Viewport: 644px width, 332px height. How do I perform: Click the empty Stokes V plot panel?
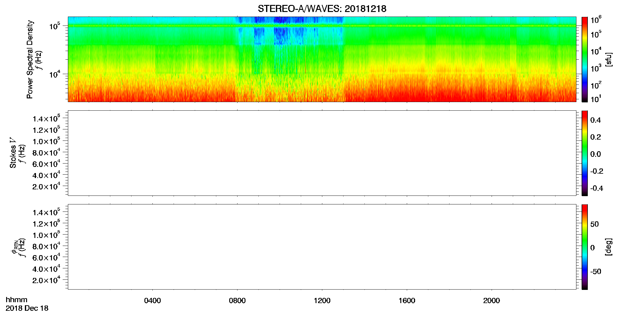pyautogui.click(x=322, y=153)
